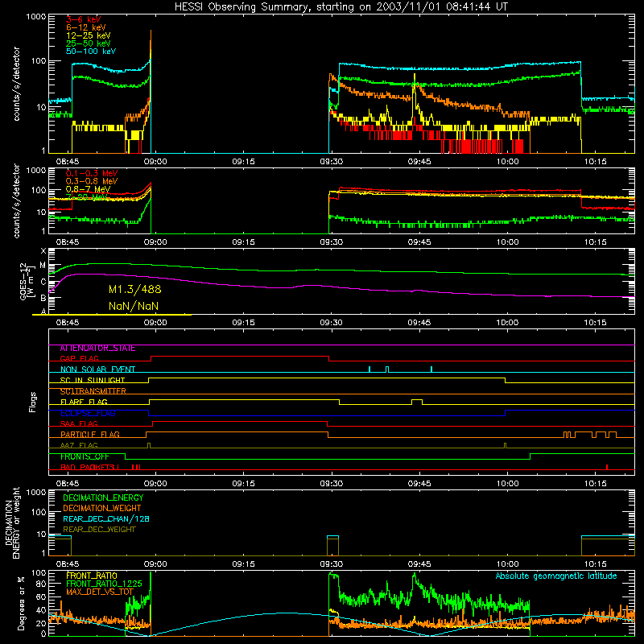
Task: Click the DECIMATION_ENERGY legend label
Action: pyautogui.click(x=103, y=497)
